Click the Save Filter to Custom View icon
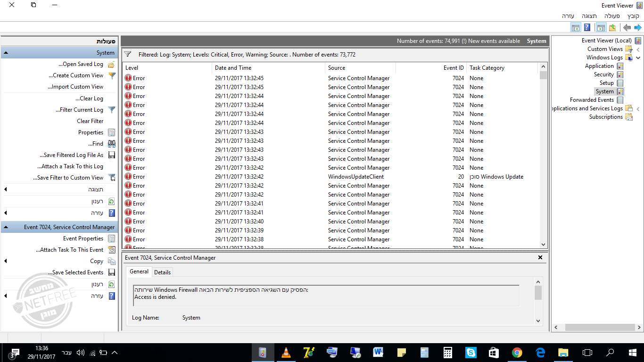644x362 pixels. [111, 178]
